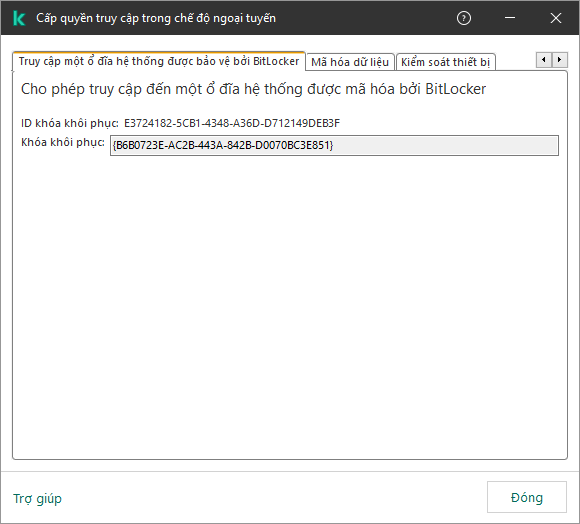Switch to the Mã hóa dữ liệu tab

point(350,62)
